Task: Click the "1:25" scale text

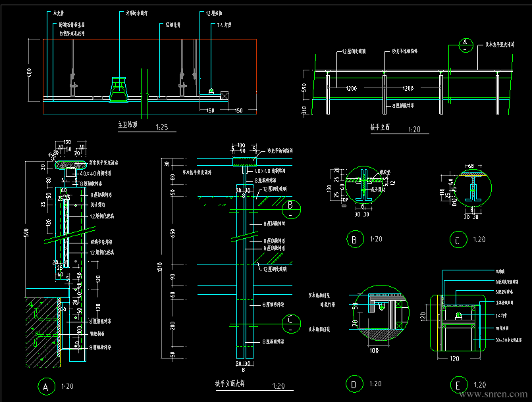Action: click(x=162, y=127)
